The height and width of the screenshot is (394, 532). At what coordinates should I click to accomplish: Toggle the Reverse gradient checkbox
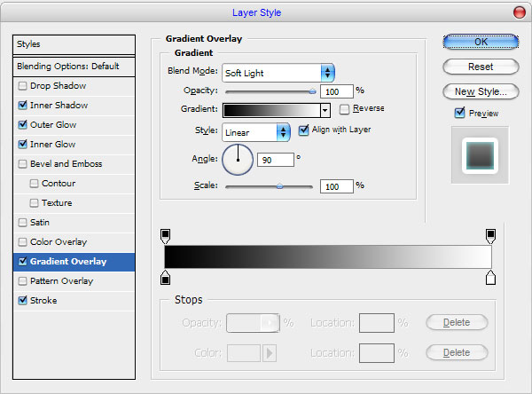click(344, 109)
